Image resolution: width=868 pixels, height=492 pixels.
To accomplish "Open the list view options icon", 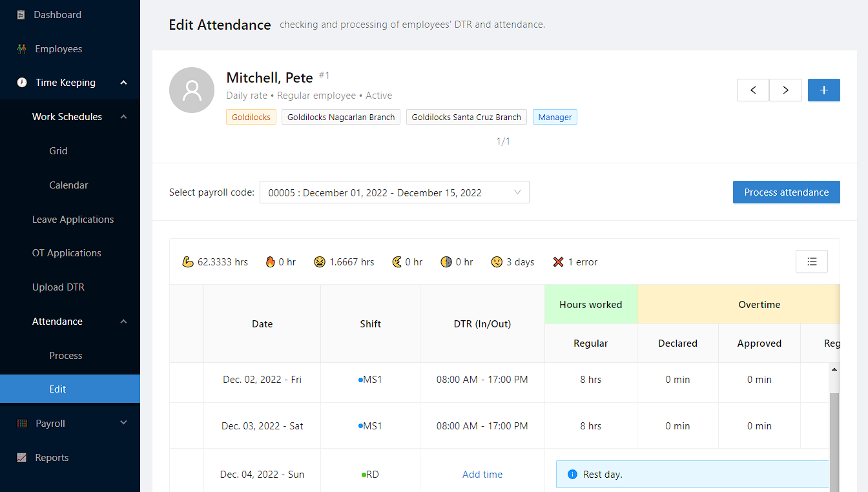I will coord(812,261).
